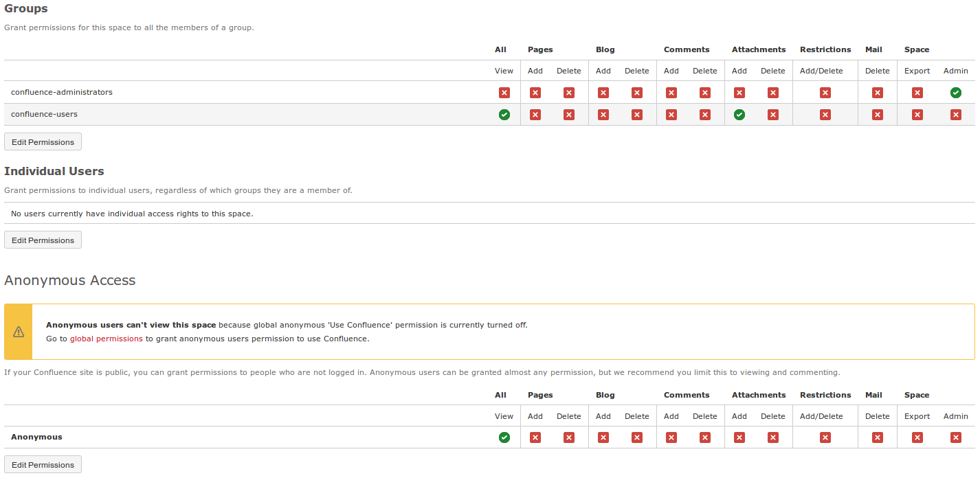
Task: Click the green Attachments Add check for confluence-users
Action: pos(739,114)
